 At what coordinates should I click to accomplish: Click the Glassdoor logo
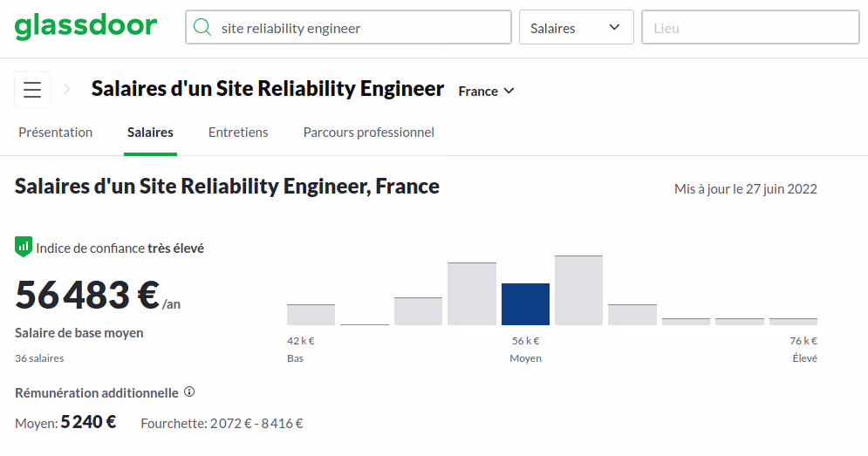click(85, 26)
